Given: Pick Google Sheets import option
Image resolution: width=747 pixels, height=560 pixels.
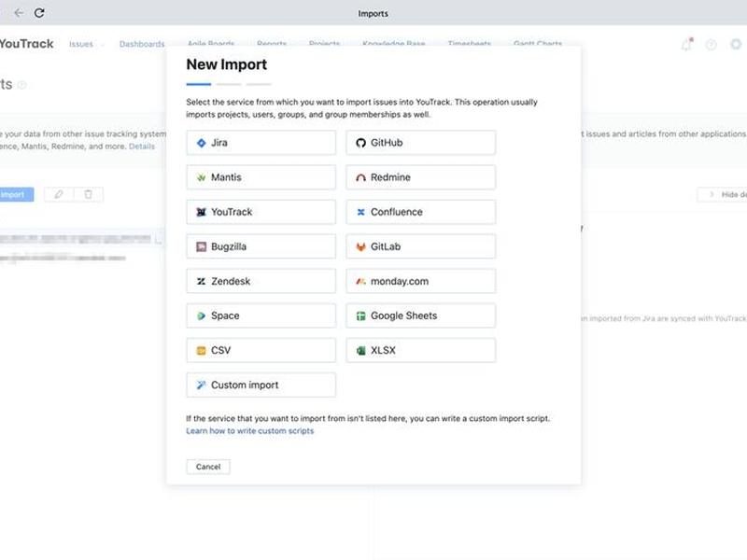Looking at the screenshot, I should point(421,315).
